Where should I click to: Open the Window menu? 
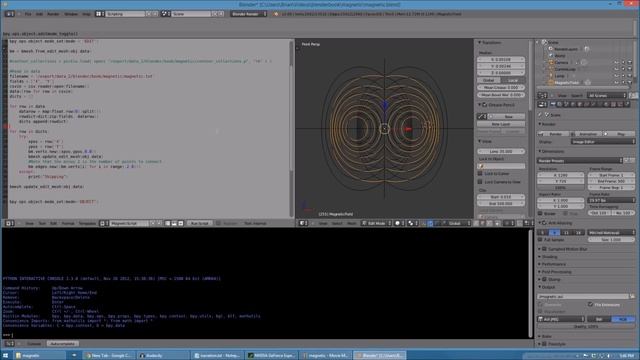[71, 14]
